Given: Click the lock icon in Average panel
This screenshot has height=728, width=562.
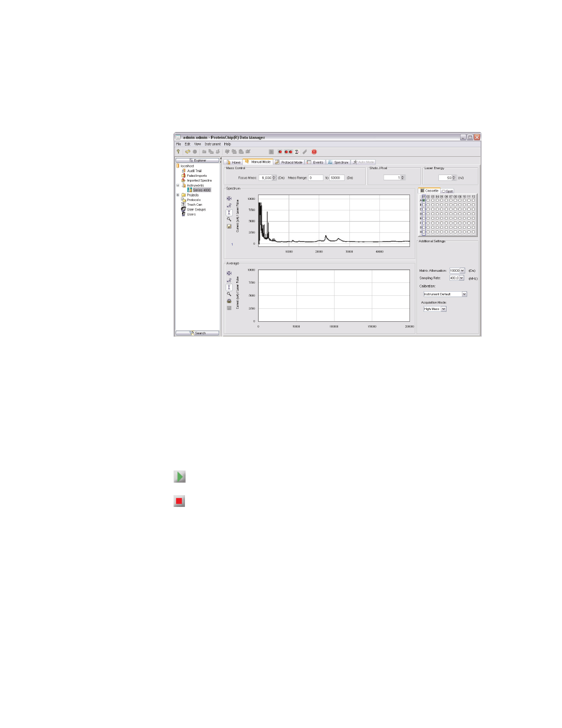Looking at the screenshot, I should pyautogui.click(x=229, y=301).
